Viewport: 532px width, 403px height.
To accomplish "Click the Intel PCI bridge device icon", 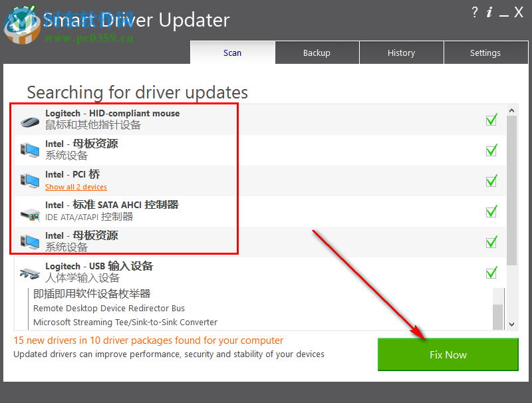I will tap(28, 180).
